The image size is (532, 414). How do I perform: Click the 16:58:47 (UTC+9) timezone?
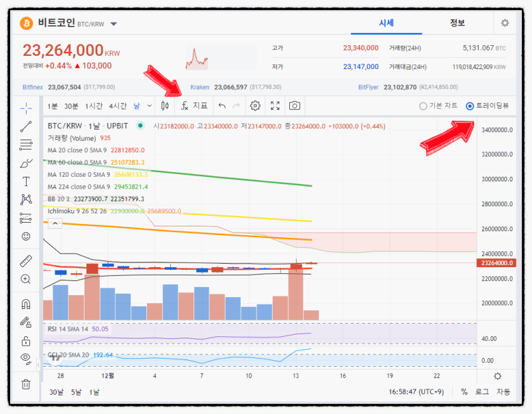416,392
